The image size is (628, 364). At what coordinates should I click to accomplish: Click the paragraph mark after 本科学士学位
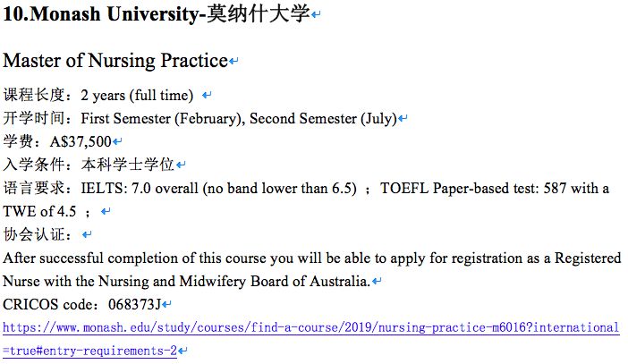(181, 165)
